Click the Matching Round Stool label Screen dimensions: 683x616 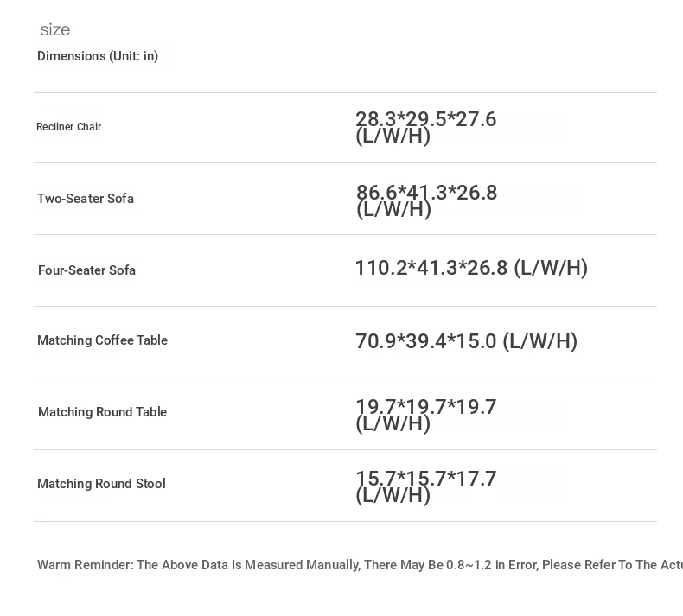click(x=101, y=484)
